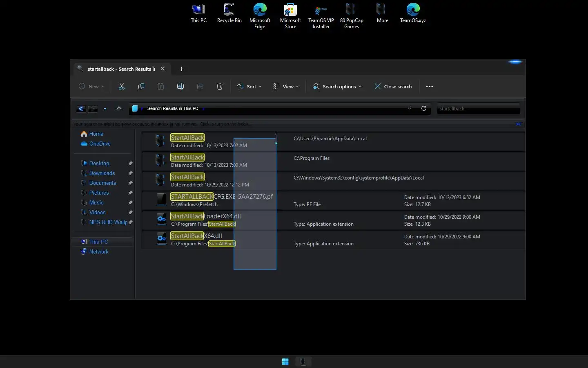The height and width of the screenshot is (368, 588).
Task: Click StartAllBackLoaderX64.dll file icon
Action: [162, 220]
